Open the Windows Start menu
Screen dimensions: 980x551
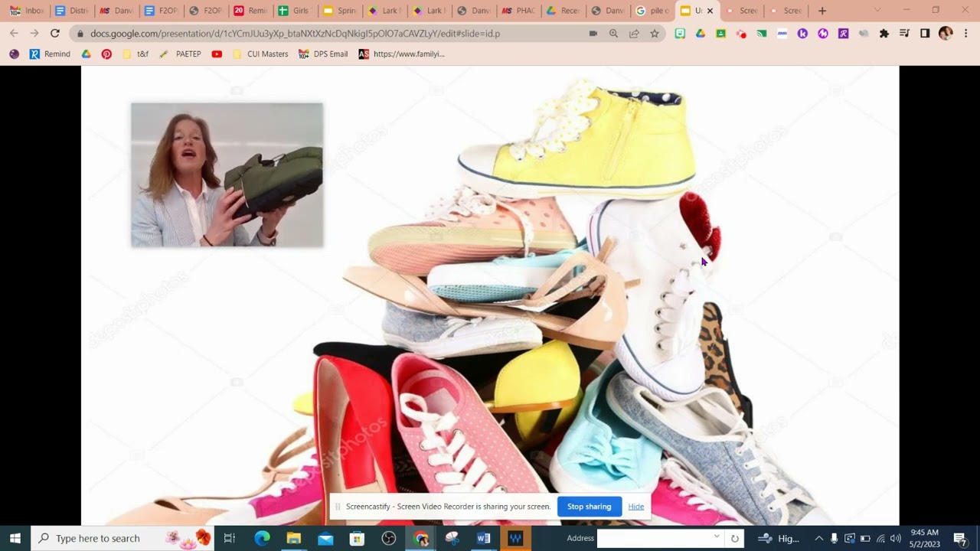pos(15,538)
